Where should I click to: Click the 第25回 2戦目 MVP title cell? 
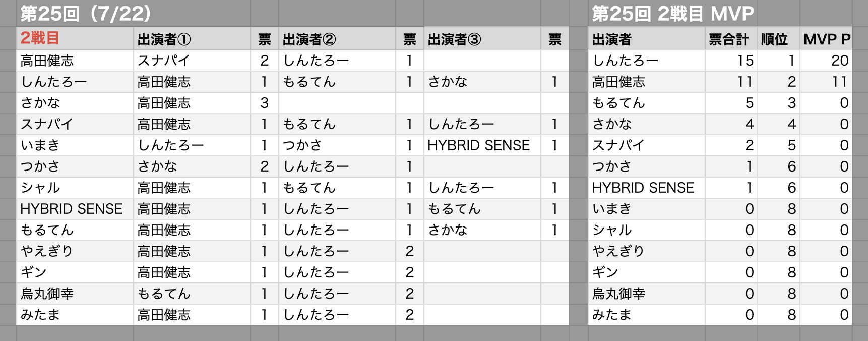point(672,14)
